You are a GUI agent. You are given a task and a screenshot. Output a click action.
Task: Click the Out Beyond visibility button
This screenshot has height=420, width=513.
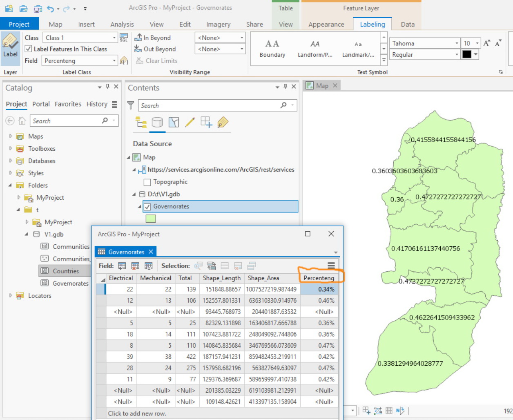pyautogui.click(x=155, y=49)
